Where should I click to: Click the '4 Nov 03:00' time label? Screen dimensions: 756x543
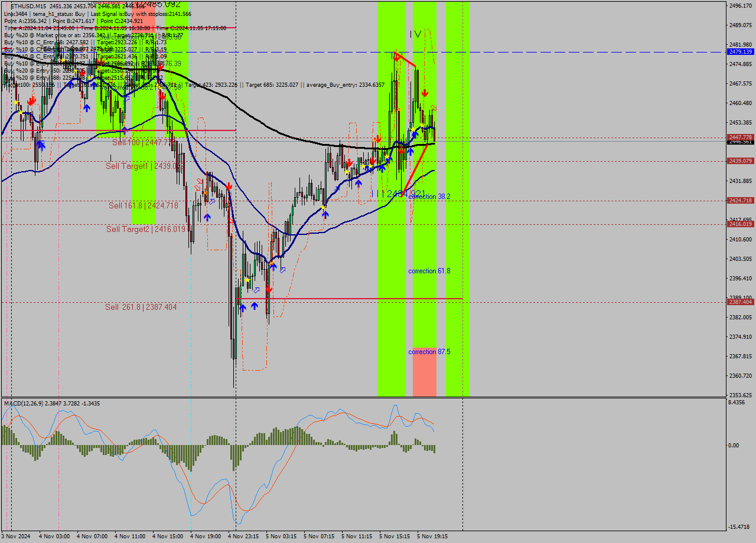coord(54,537)
